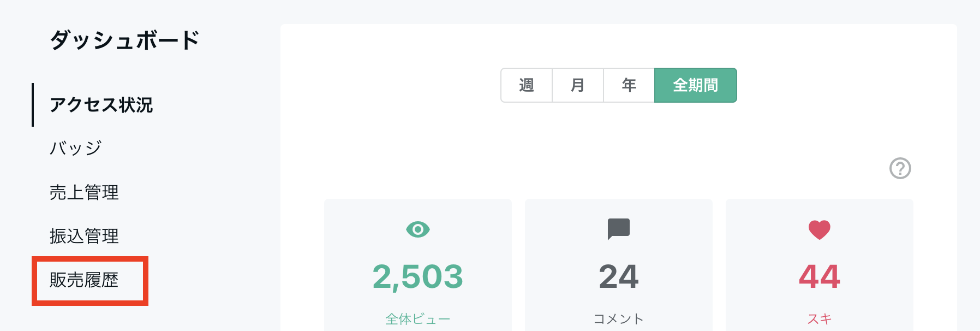Click the comment speech bubble icon
This screenshot has height=331, width=980.
click(619, 229)
